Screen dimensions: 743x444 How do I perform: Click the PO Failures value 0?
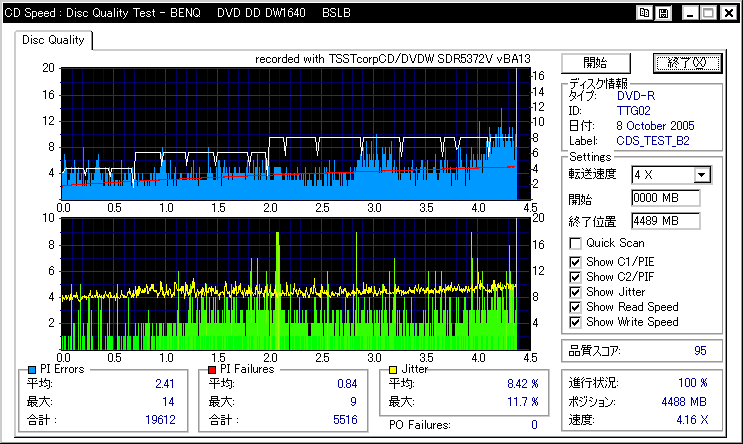tap(534, 425)
